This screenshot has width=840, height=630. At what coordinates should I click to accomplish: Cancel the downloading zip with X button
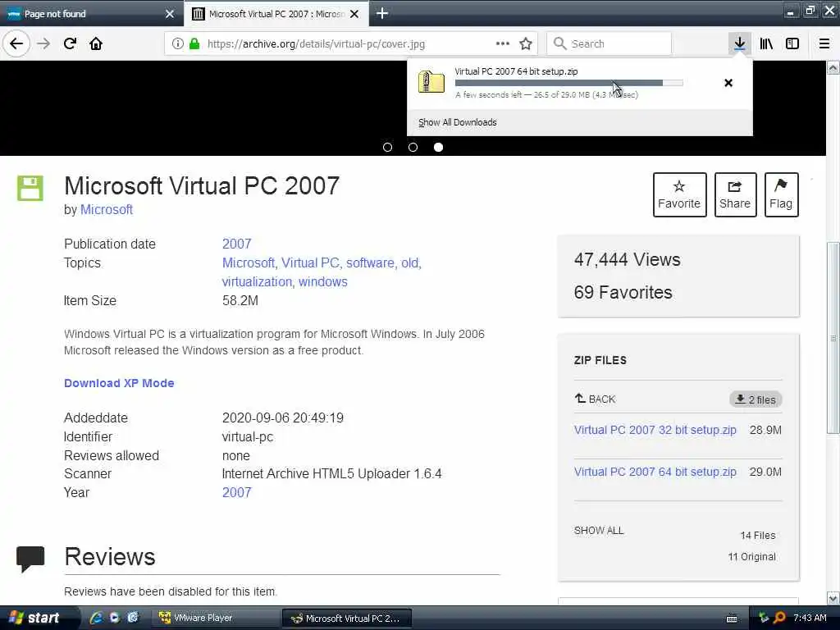pyautogui.click(x=728, y=83)
